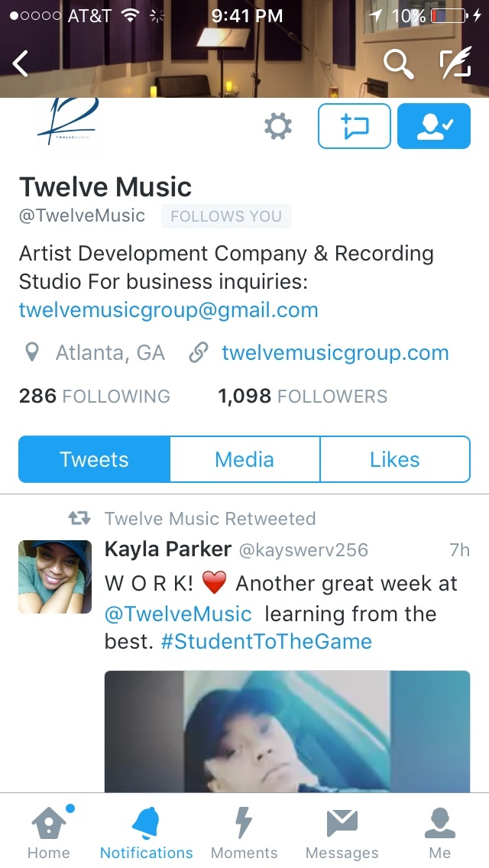This screenshot has width=489, height=868.
Task: Open search with the magnifier icon
Action: (399, 63)
